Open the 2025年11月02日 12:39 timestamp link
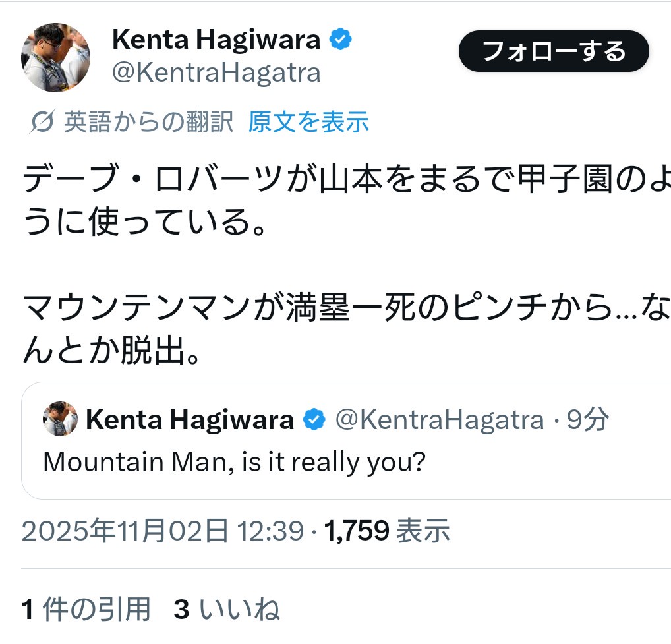 163,530
